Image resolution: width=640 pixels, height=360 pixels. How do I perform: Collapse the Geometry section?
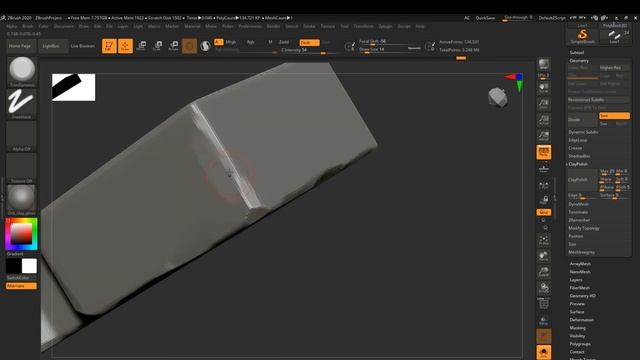(579, 60)
